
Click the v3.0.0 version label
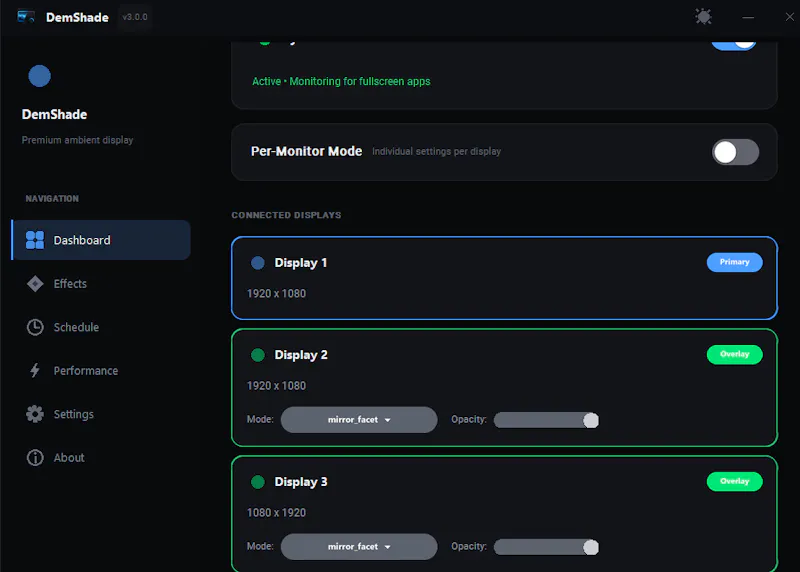coord(135,17)
